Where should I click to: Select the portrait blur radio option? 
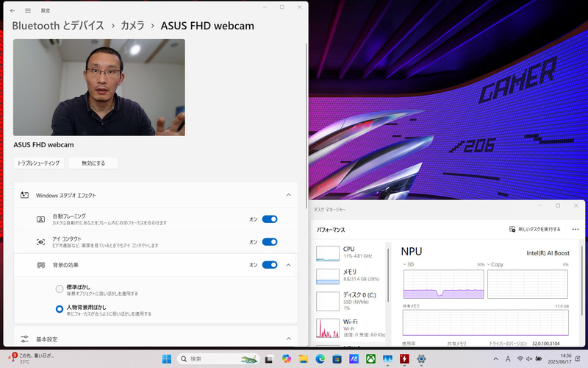point(60,309)
